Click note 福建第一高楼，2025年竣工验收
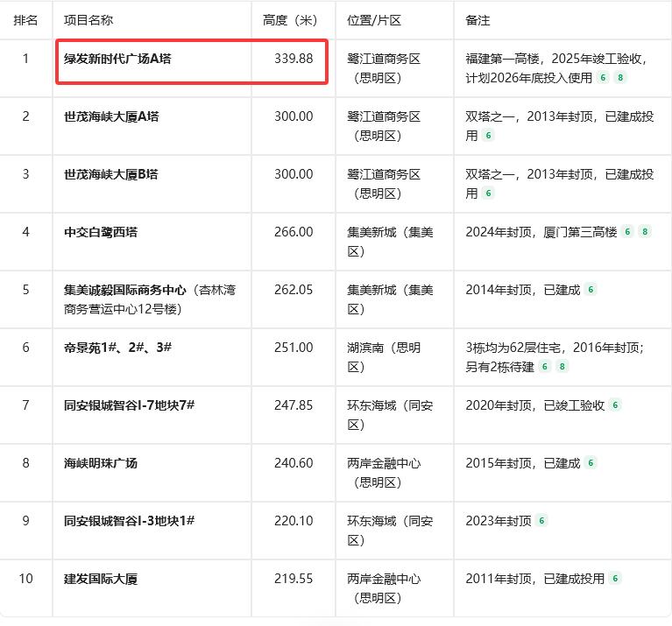Screen dimensions: 672x626 pyautogui.click(x=554, y=59)
